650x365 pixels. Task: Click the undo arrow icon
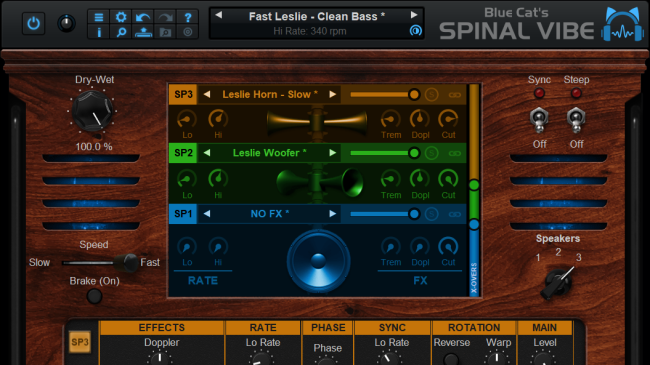(143, 17)
